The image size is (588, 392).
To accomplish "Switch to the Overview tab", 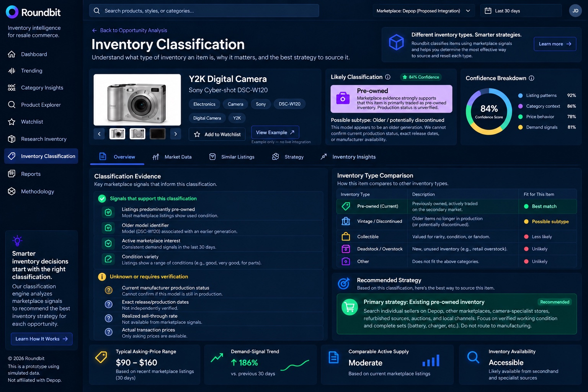I will [117, 157].
